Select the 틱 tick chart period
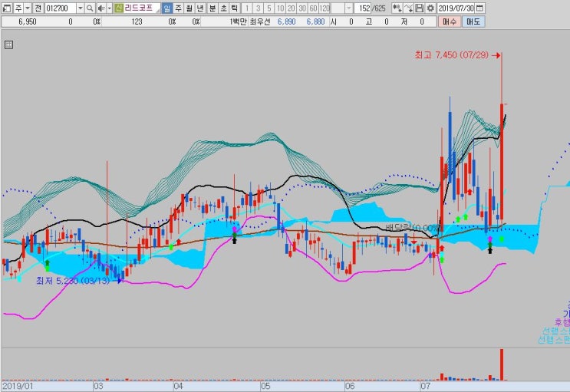570x392 pixels. coord(235,8)
